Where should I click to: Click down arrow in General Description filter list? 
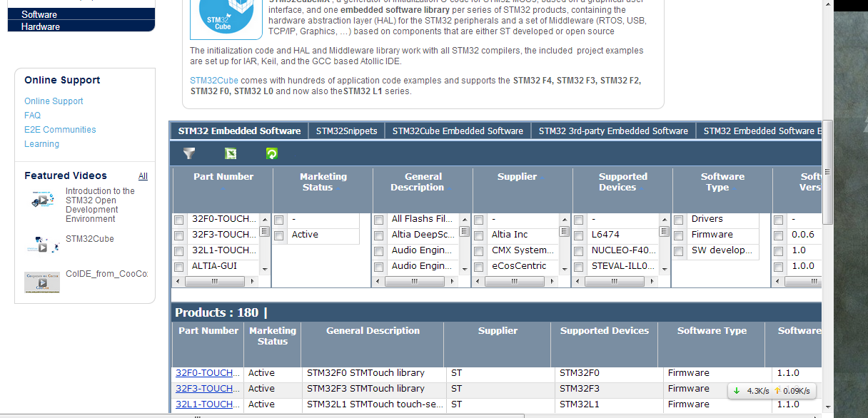point(464,270)
